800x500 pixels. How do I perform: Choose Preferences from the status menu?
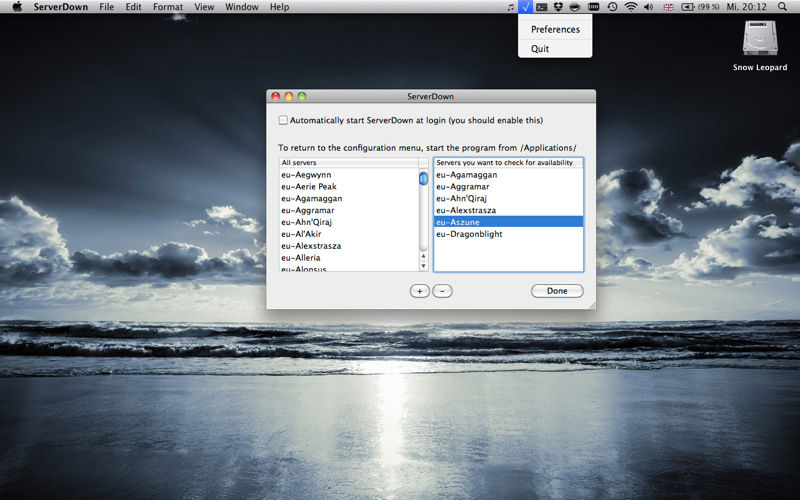[x=555, y=30]
